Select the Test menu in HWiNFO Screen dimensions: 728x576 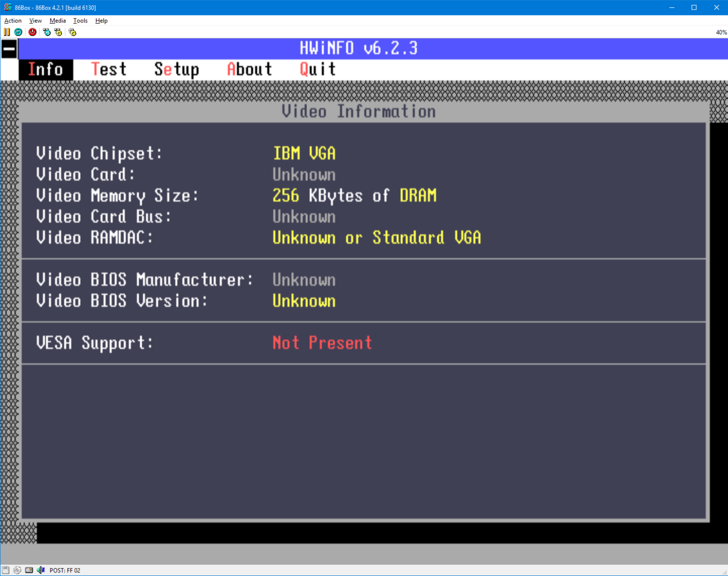point(109,69)
